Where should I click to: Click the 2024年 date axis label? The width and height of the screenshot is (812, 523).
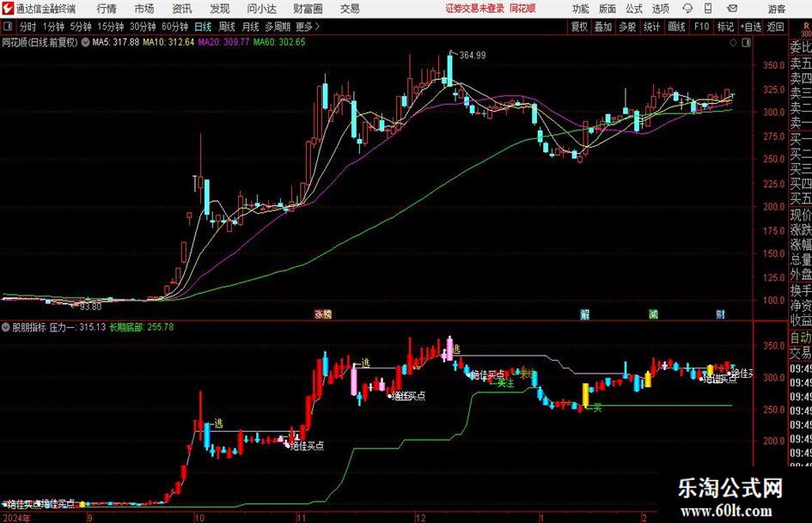16,518
